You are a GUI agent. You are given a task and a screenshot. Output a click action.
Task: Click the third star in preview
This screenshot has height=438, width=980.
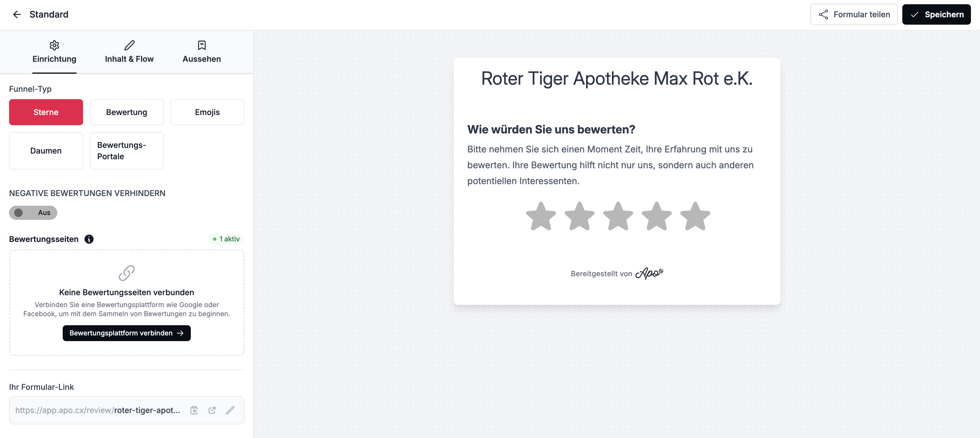pos(618,216)
